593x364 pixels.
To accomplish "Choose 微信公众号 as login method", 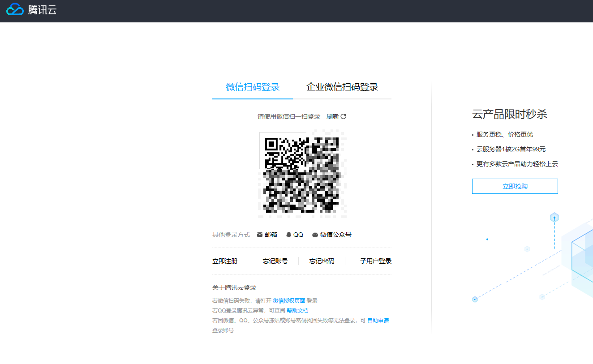I will [336, 235].
